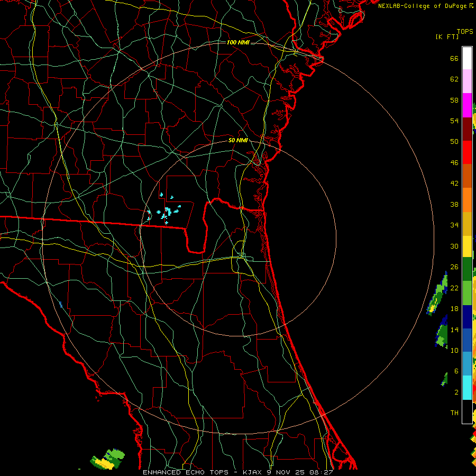
Task: Click the TOPS legend title
Action: click(x=465, y=32)
